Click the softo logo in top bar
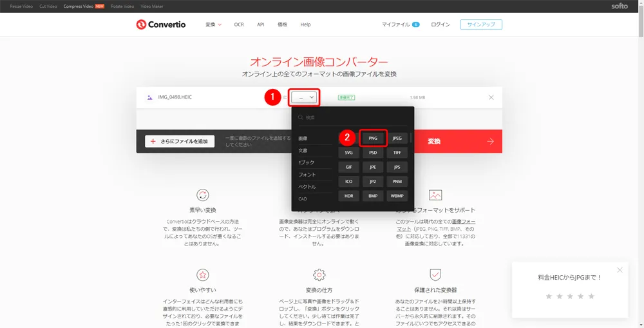This screenshot has width=644, height=328. tap(620, 6)
